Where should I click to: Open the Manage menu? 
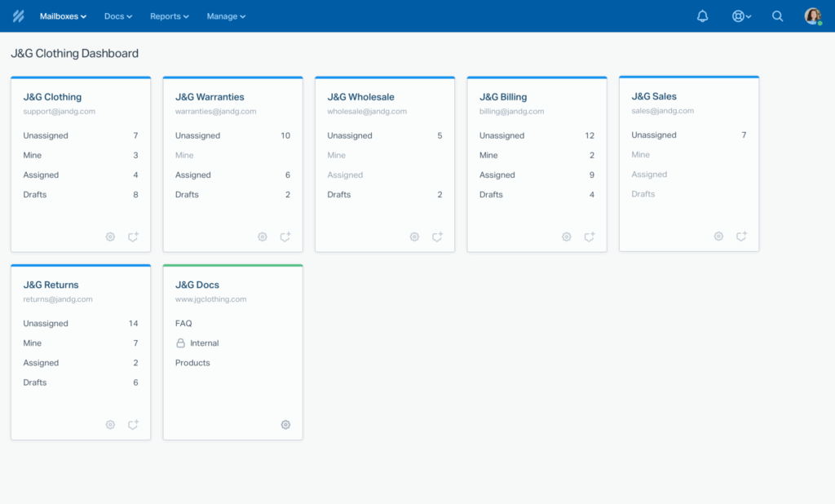225,16
